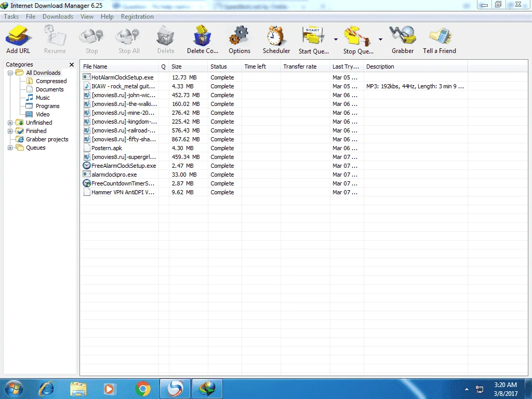This screenshot has width=532, height=399.
Task: Open the View menu
Action: pos(87,17)
